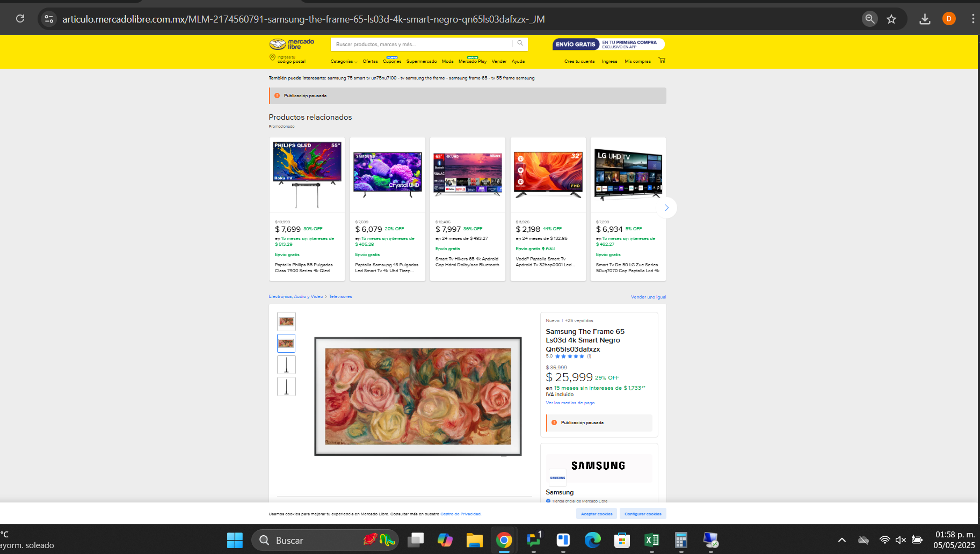
Task: Open Cupones menu item
Action: click(x=392, y=61)
